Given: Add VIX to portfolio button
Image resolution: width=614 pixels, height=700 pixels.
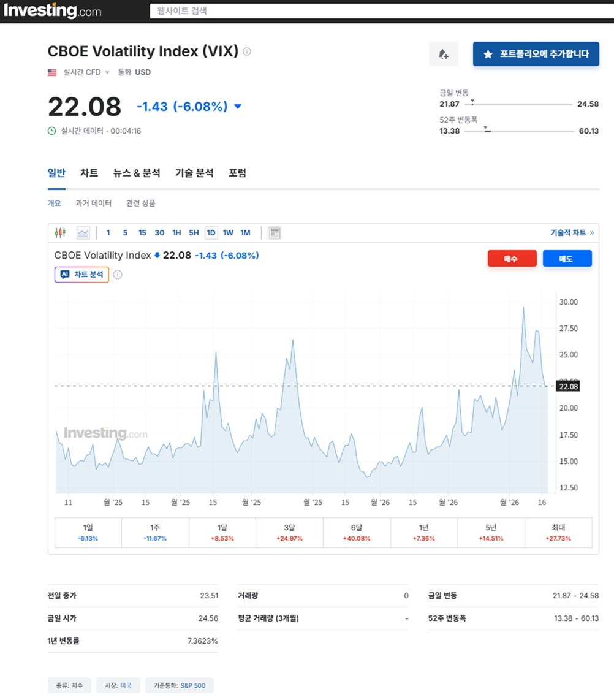Looking at the screenshot, I should pyautogui.click(x=536, y=54).
